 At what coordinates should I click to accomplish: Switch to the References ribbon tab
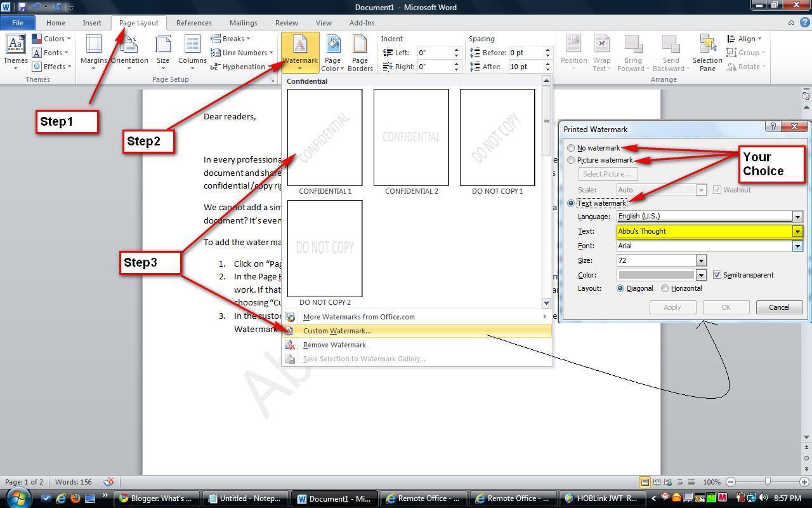(193, 22)
